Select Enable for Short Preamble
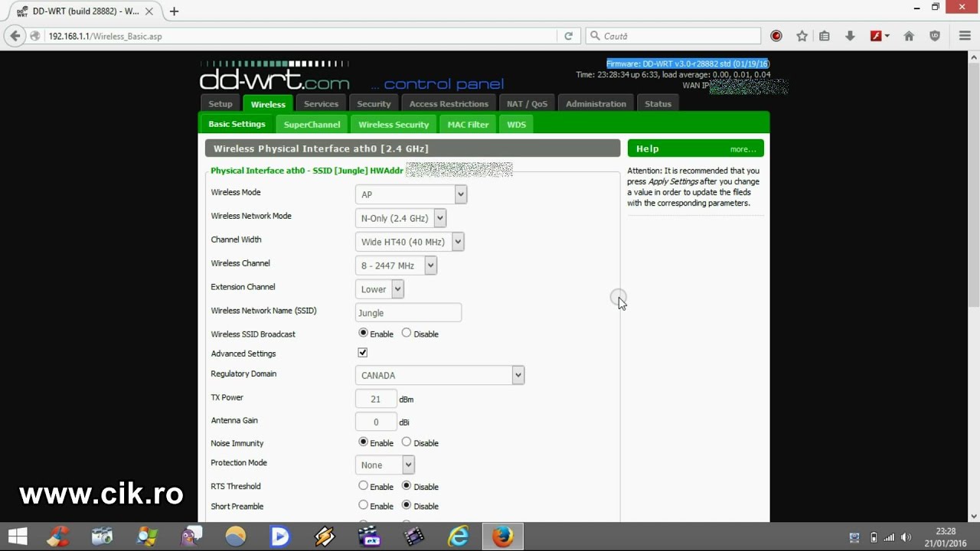 363,505
